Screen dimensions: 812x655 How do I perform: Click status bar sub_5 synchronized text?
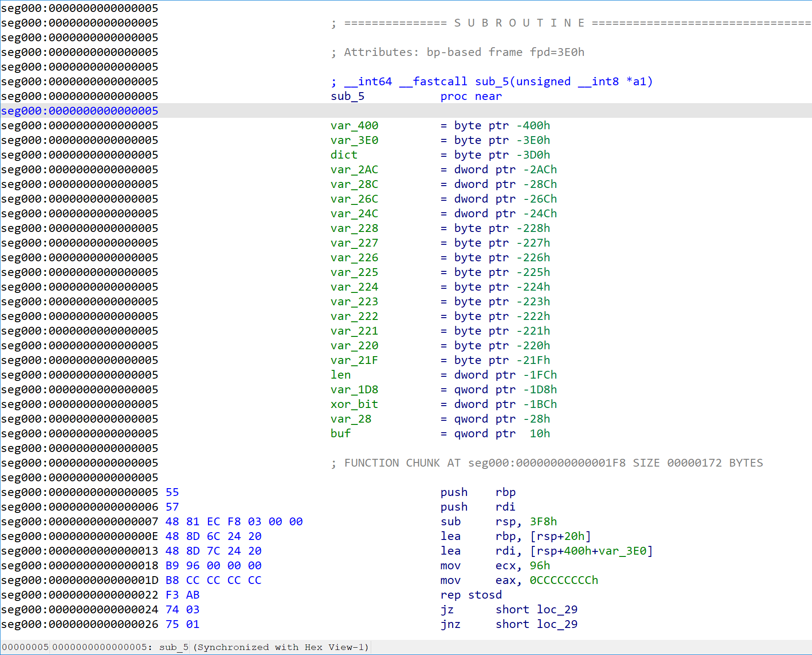pos(264,647)
